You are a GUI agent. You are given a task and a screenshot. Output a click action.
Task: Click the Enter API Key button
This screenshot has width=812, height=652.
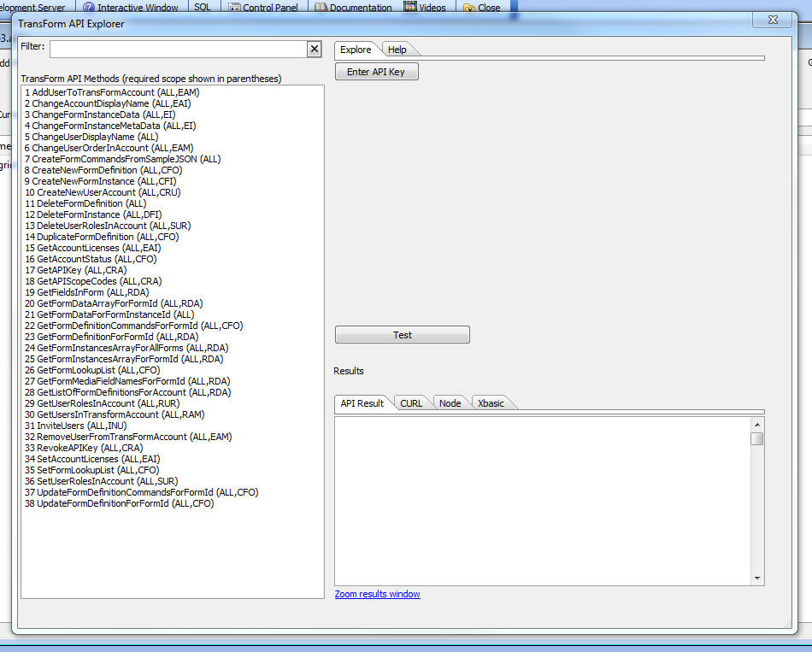click(376, 72)
